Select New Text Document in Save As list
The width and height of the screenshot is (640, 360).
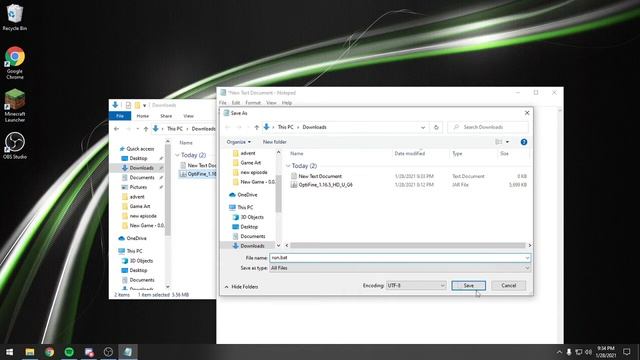pos(320,176)
